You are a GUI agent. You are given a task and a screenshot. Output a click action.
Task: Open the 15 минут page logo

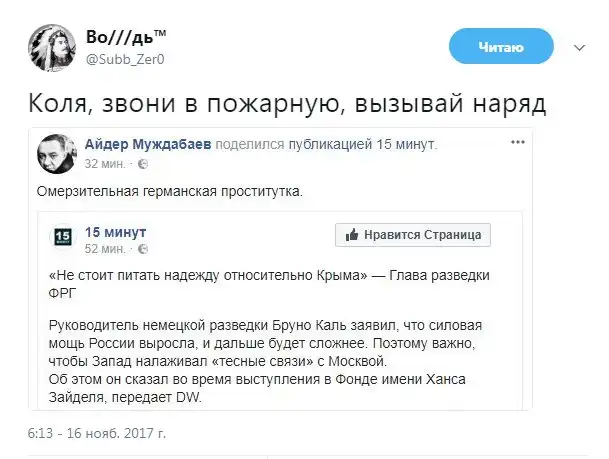[62, 237]
